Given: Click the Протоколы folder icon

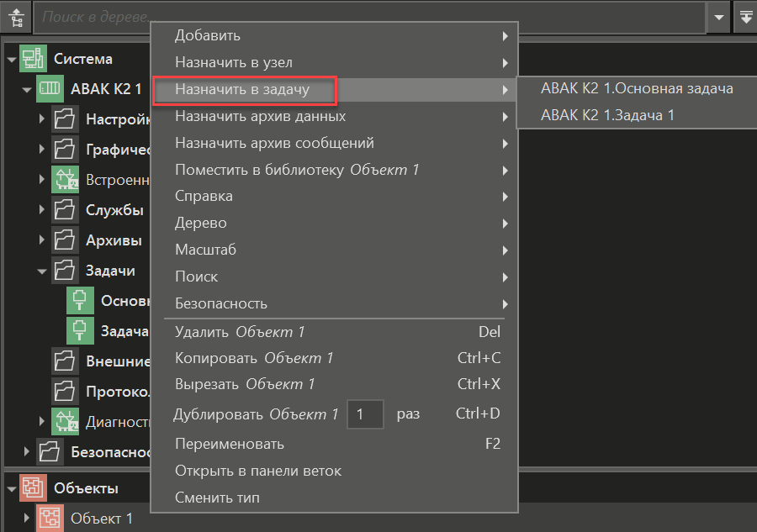Looking at the screenshot, I should click(x=65, y=392).
